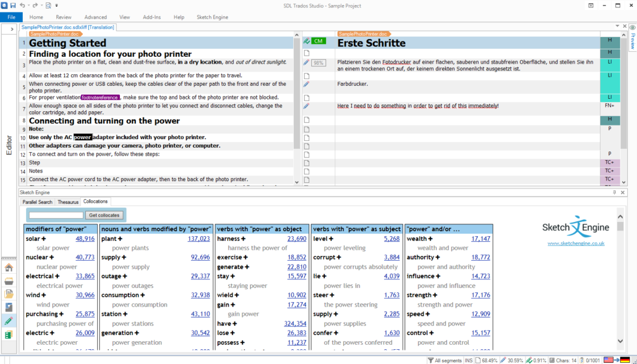Click the Save icon in quick access toolbar
637x364 pixels.
13,5
